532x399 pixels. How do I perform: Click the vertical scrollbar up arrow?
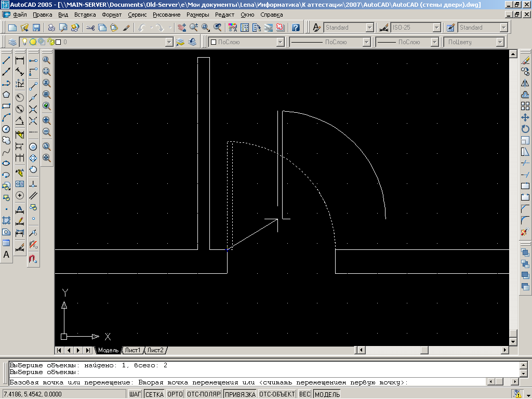coord(513,54)
